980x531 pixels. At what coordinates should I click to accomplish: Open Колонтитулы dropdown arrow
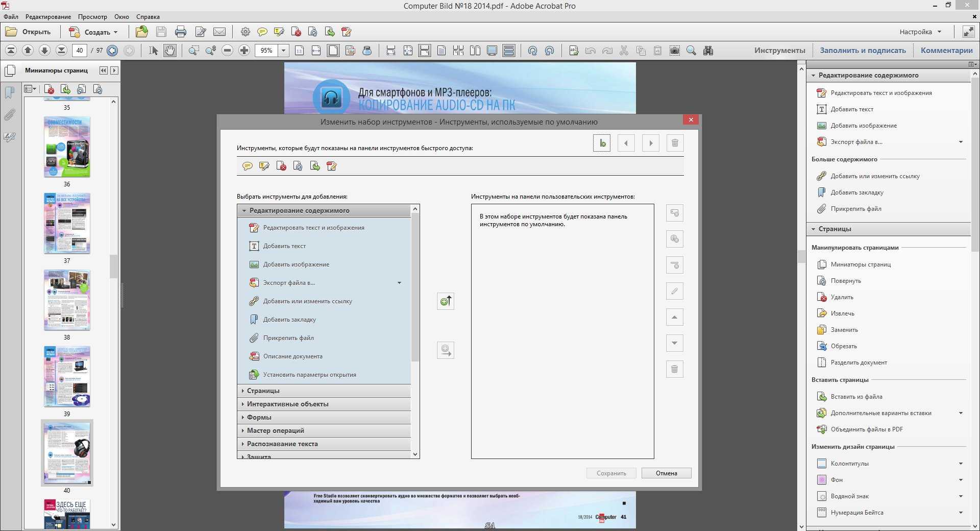(961, 464)
